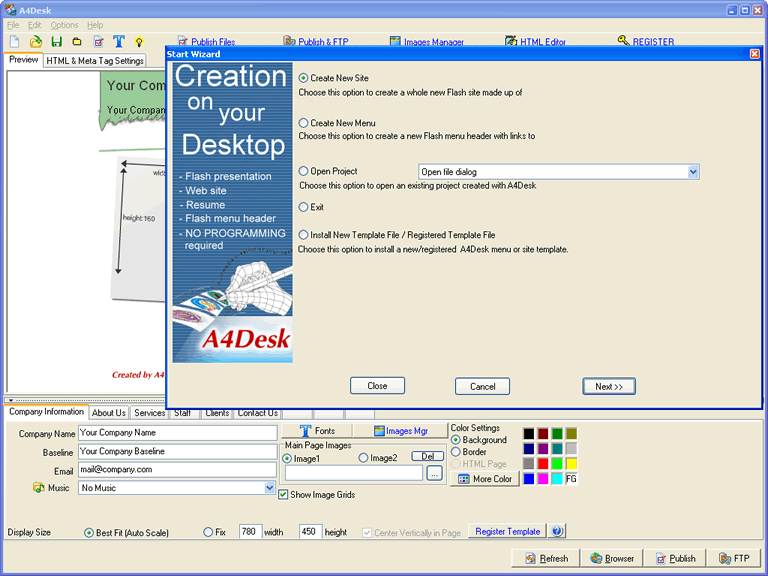The width and height of the screenshot is (768, 576).
Task: Switch to HTML & Meta Tag Settings tab
Action: click(x=95, y=61)
